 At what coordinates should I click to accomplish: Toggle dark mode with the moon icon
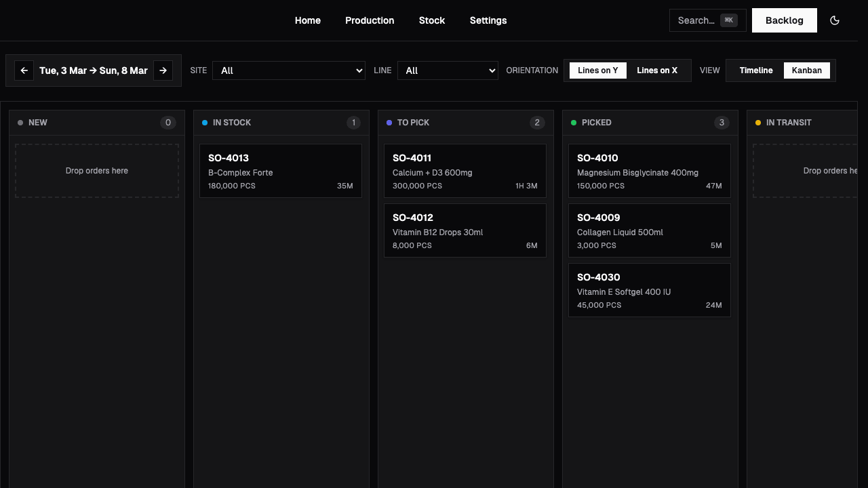pyautogui.click(x=835, y=20)
